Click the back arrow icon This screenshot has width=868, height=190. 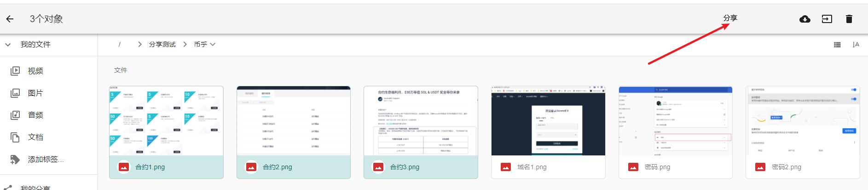coord(10,19)
